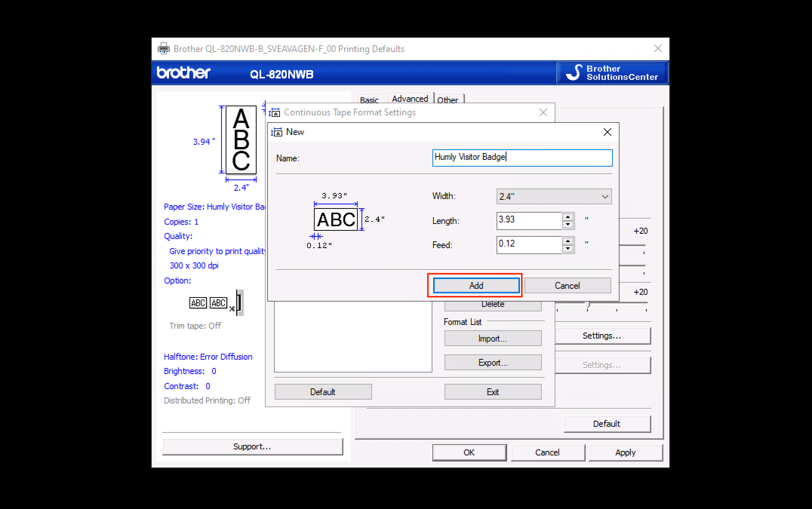Click the Apply button
812x509 pixels.
click(x=626, y=452)
